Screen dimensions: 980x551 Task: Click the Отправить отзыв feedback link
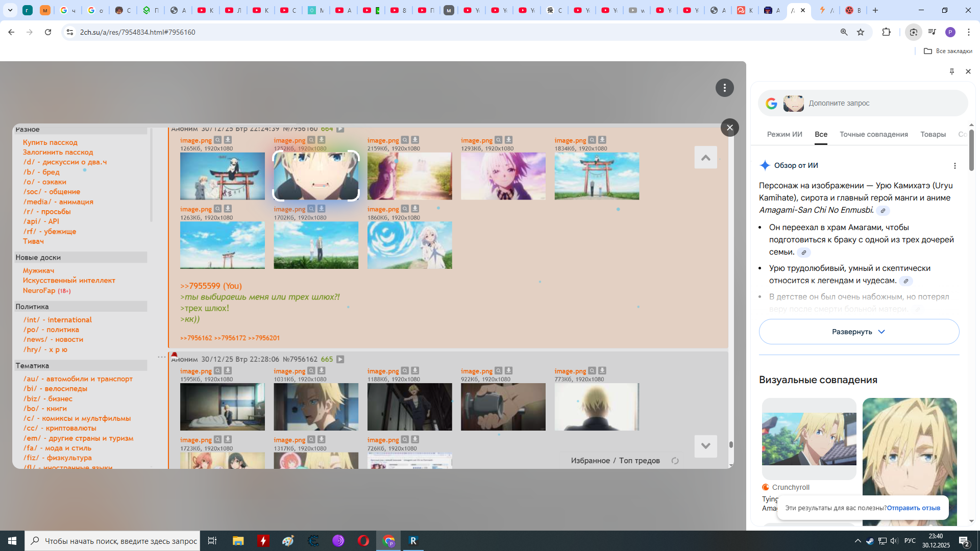[x=913, y=508]
